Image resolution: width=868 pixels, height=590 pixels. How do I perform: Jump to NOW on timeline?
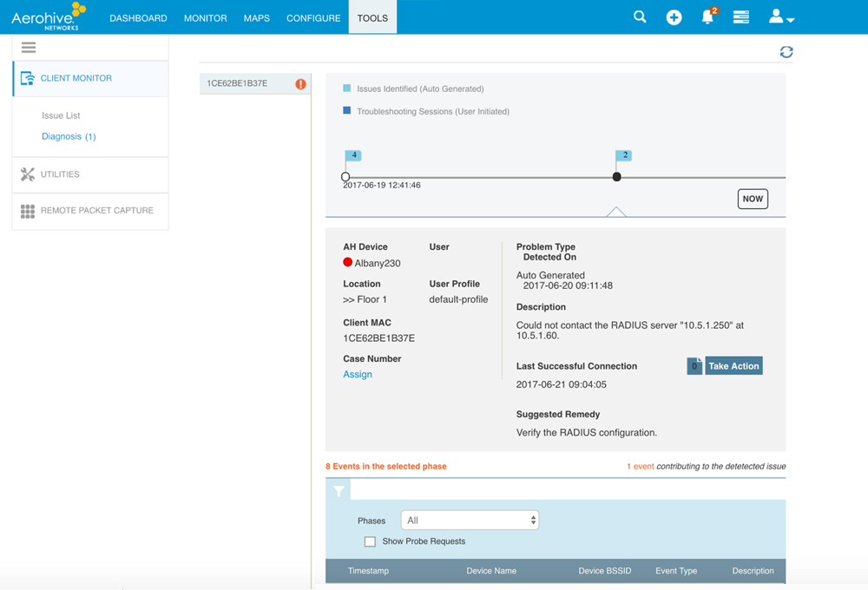pos(753,200)
